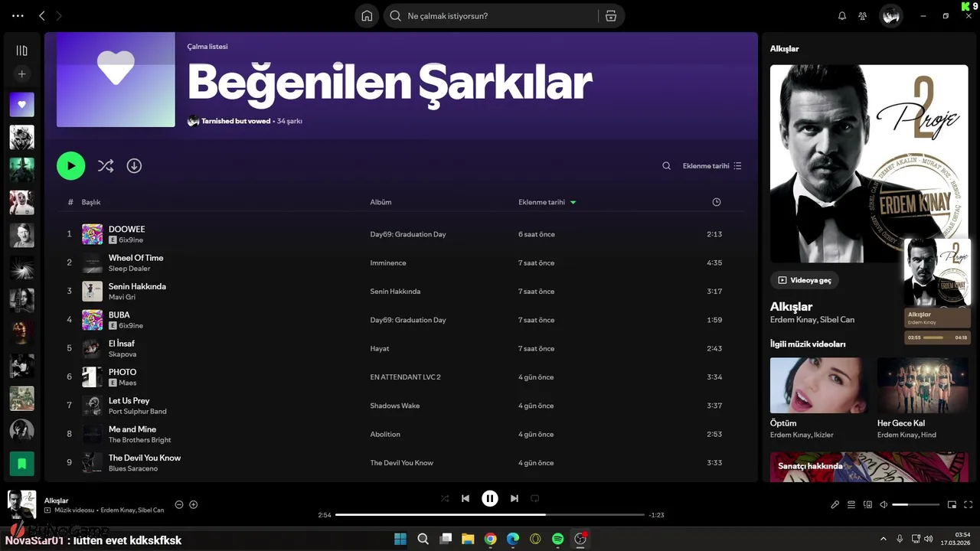
Task: Mute with the speaker icon
Action: [x=884, y=504]
